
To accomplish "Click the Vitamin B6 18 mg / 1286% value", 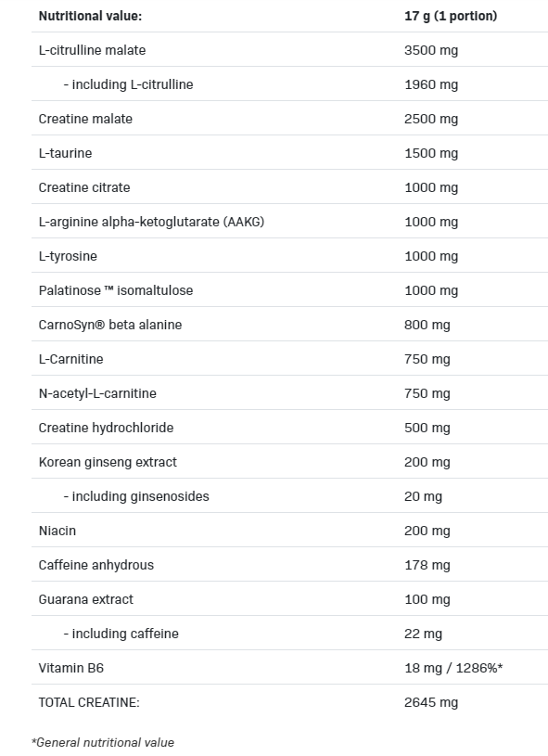I will pos(453,668).
